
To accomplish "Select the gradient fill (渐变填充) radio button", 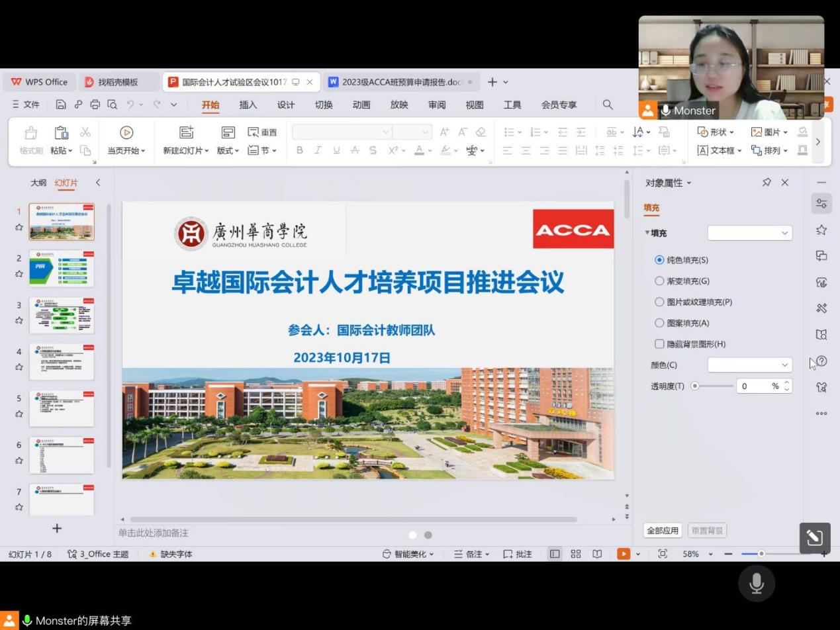I will click(x=659, y=281).
